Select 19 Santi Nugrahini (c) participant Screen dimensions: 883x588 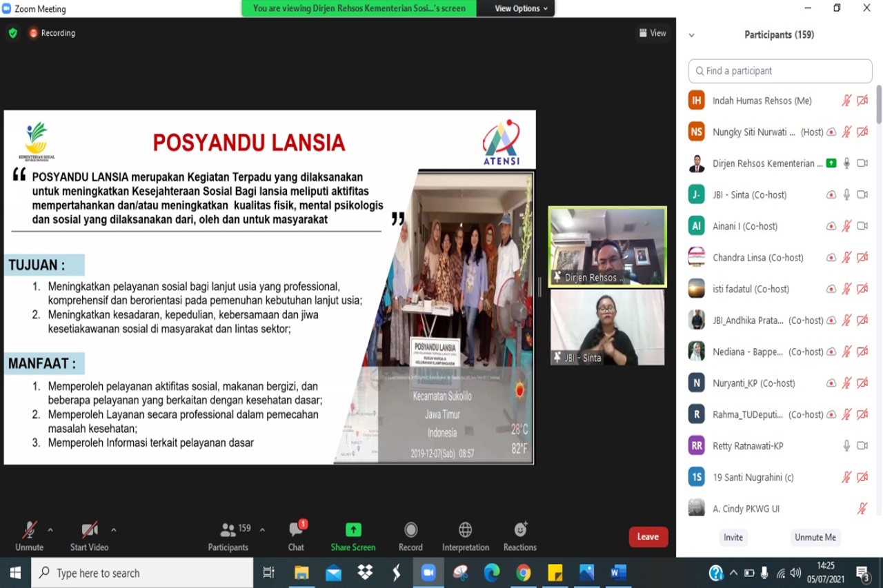(x=778, y=477)
